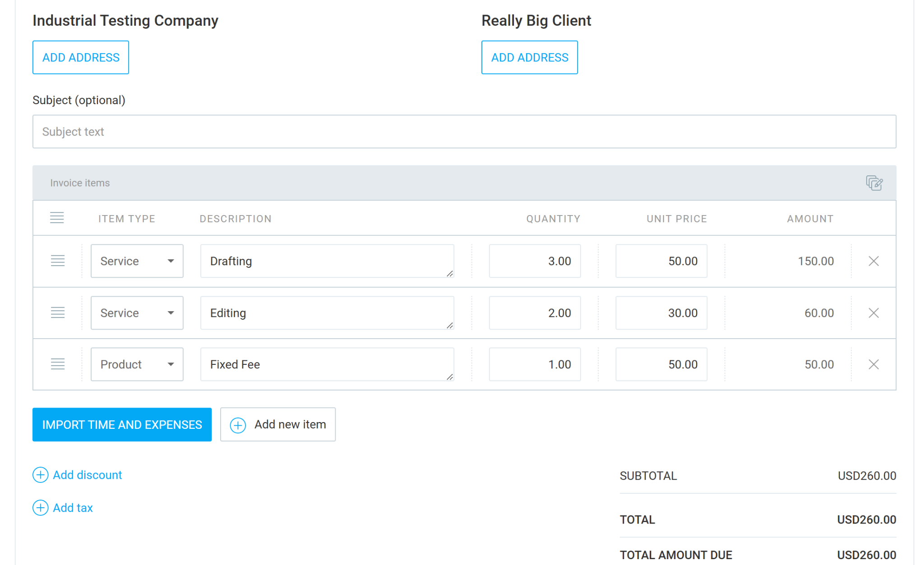The width and height of the screenshot is (924, 565).
Task: Open the Product item type dropdown
Action: [x=137, y=364]
